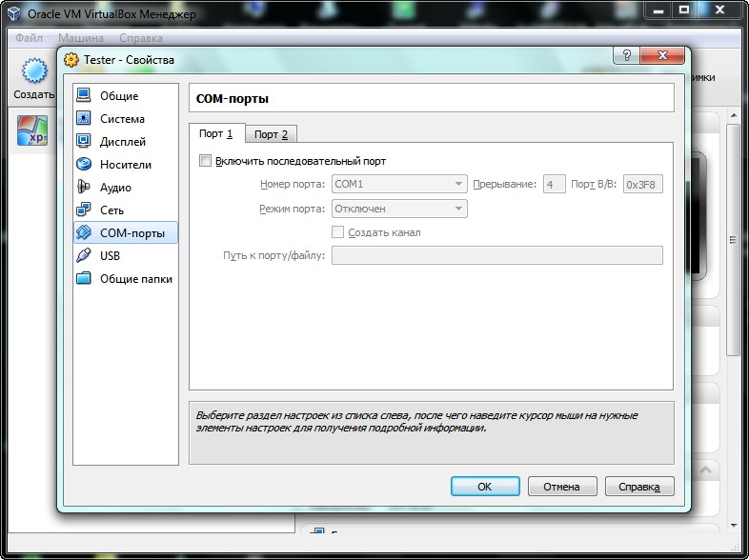This screenshot has width=749, height=560.
Task: Click the Отмена button
Action: click(562, 487)
